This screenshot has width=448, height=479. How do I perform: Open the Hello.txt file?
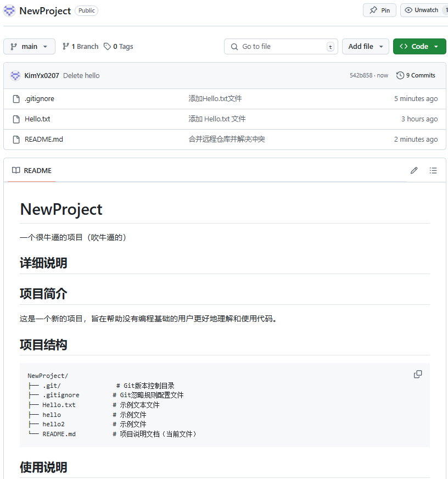point(37,119)
